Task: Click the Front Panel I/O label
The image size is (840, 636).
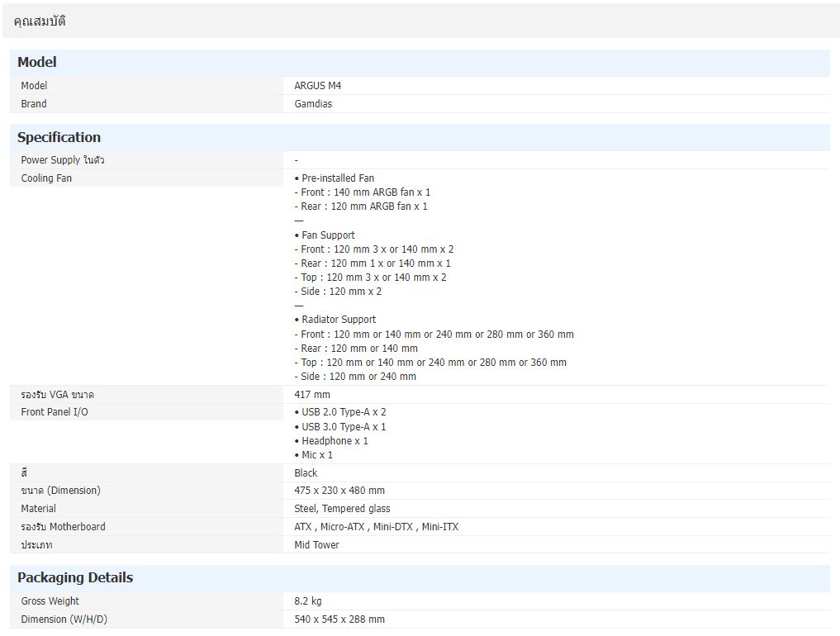Action: tap(55, 412)
